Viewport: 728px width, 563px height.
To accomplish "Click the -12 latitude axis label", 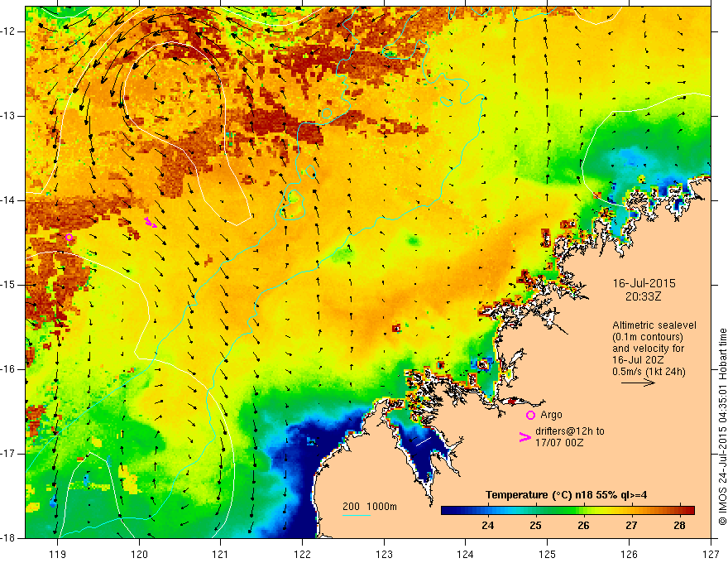I will pos(8,31).
